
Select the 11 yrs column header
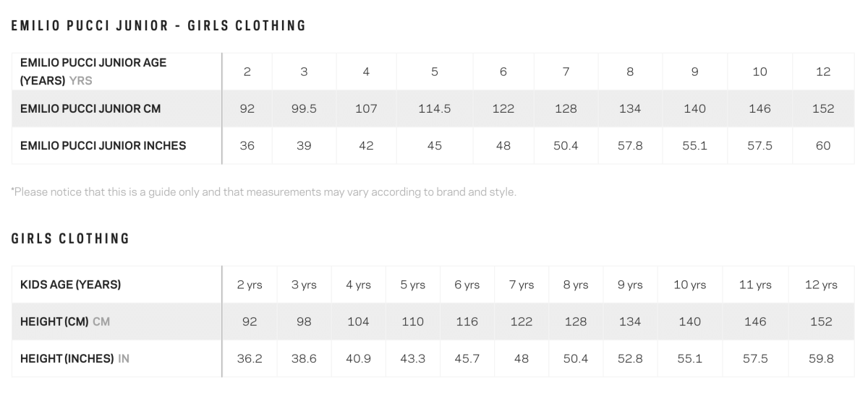point(755,285)
